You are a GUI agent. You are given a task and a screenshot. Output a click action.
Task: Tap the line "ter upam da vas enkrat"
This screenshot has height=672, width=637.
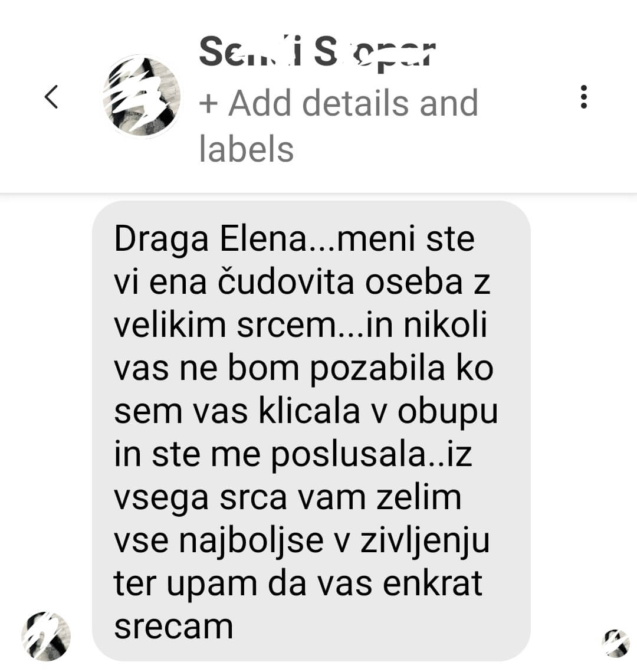coord(298,584)
